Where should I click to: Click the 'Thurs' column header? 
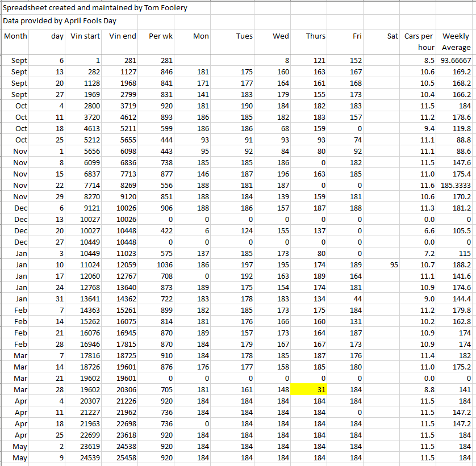click(x=315, y=36)
